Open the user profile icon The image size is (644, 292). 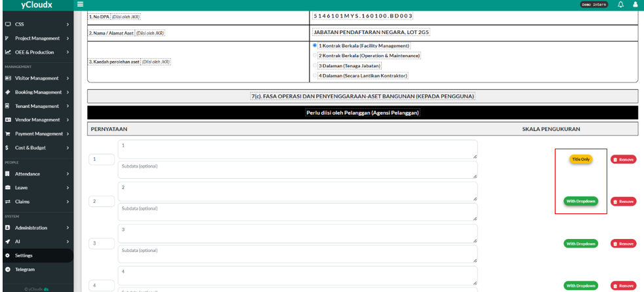click(x=635, y=5)
